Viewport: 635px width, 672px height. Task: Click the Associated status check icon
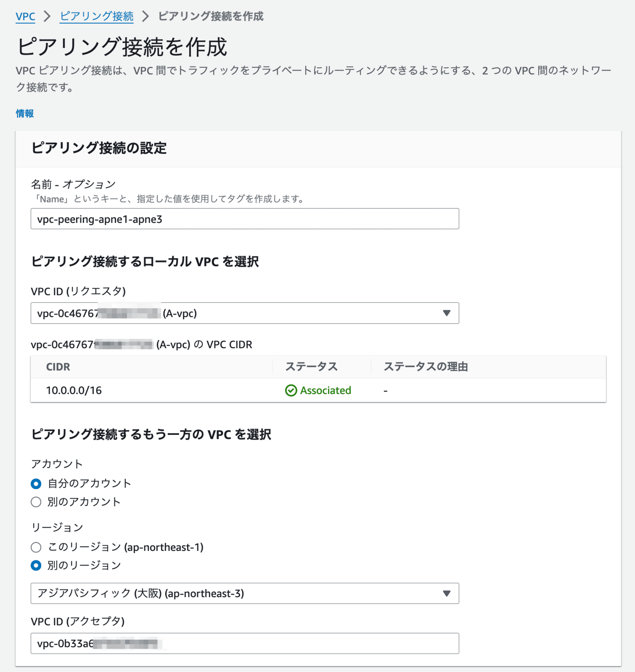coord(291,390)
